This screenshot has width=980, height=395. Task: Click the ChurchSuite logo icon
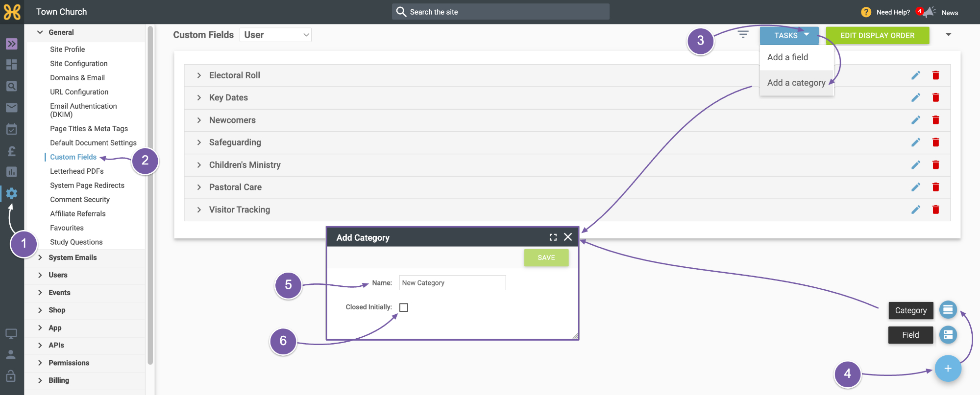tap(12, 12)
